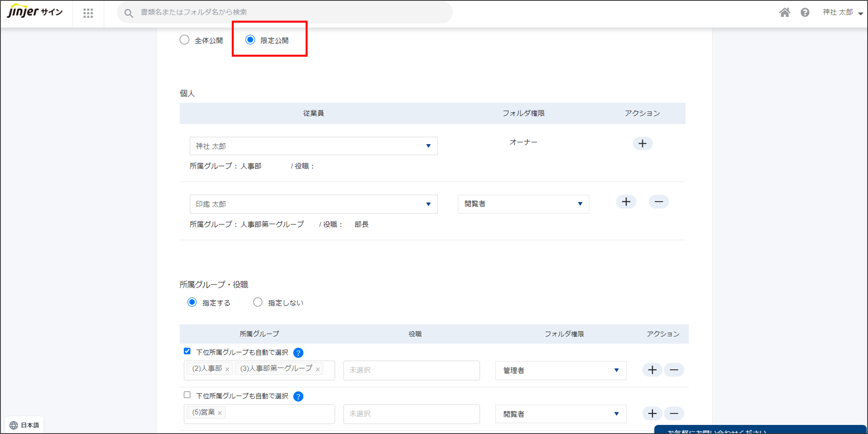The width and height of the screenshot is (868, 434).
Task: Click minus button on 管理者 group row
Action: (x=674, y=370)
